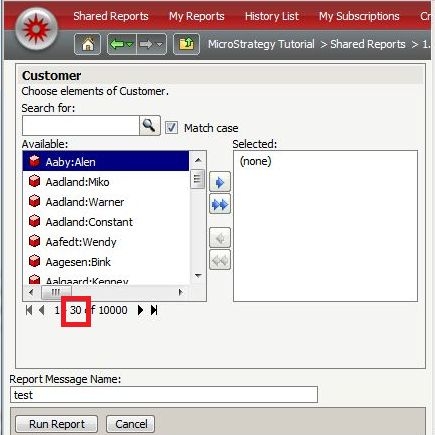
Task: Add all customers with the double blue arrow
Action: (220, 204)
